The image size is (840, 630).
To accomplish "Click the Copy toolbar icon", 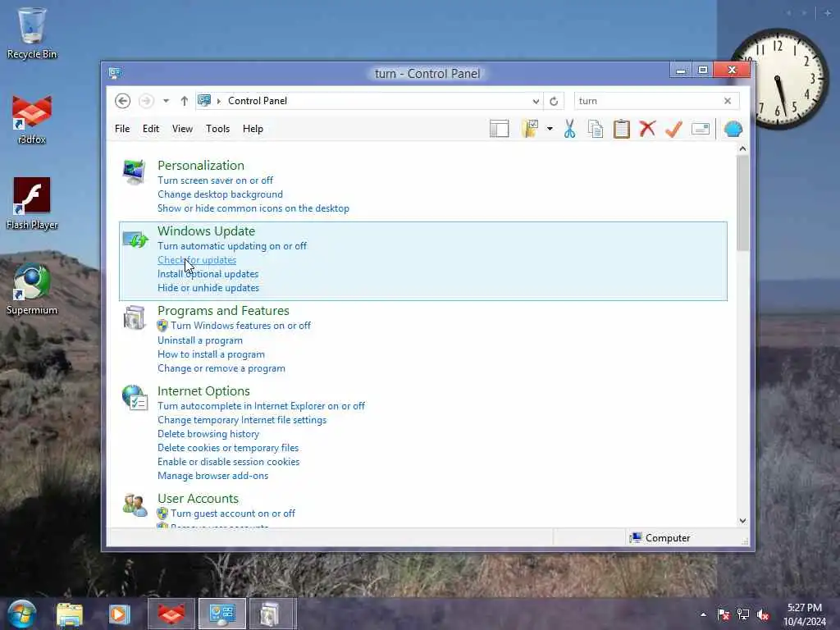I will tap(596, 129).
